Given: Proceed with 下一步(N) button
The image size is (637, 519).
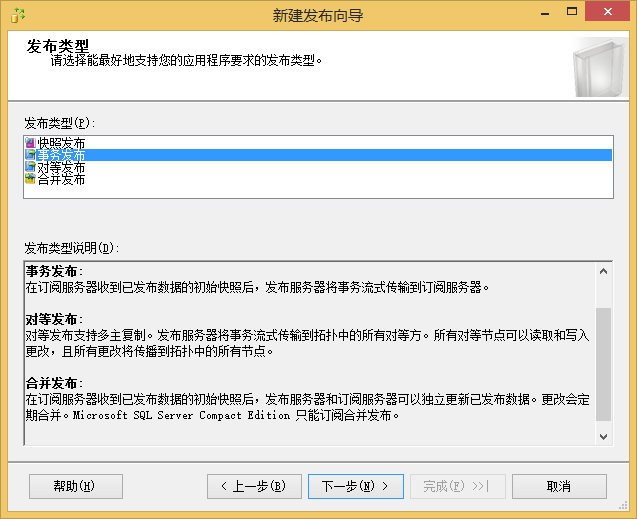Looking at the screenshot, I should pyautogui.click(x=356, y=486).
